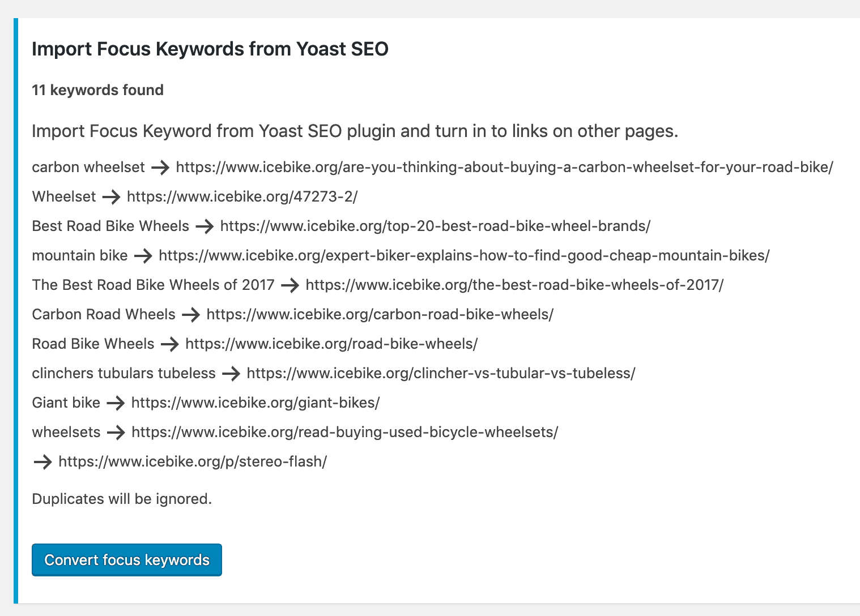Select 'The Best Road Bike Wheels of 2017' keyword

[153, 285]
